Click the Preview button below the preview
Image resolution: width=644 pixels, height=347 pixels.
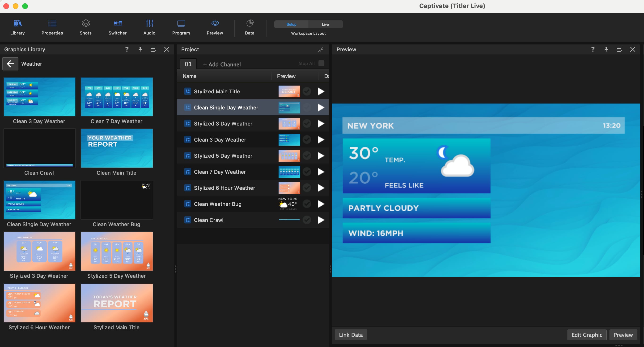(623, 335)
